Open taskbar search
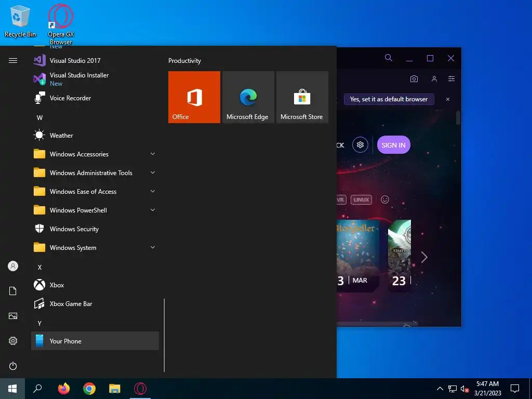Image resolution: width=532 pixels, height=399 pixels. 37,389
